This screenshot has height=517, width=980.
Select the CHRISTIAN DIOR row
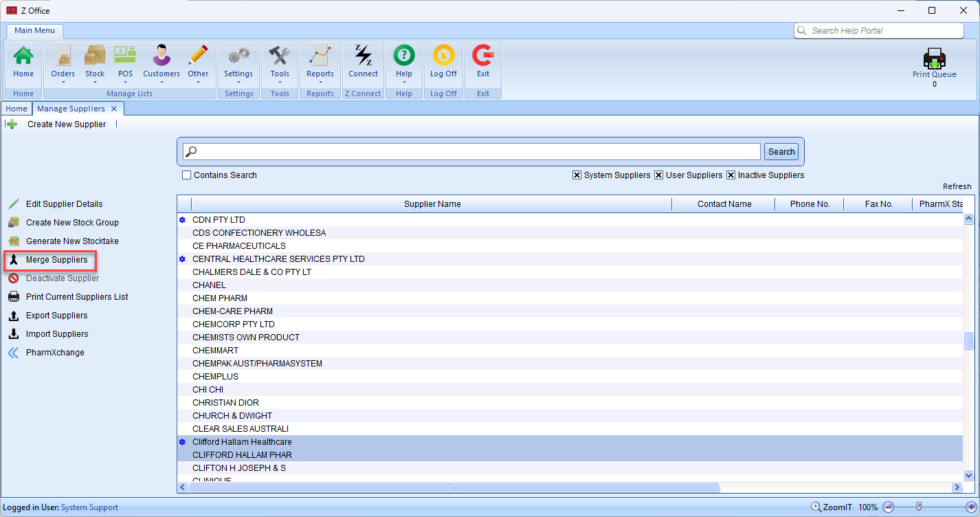(x=570, y=403)
